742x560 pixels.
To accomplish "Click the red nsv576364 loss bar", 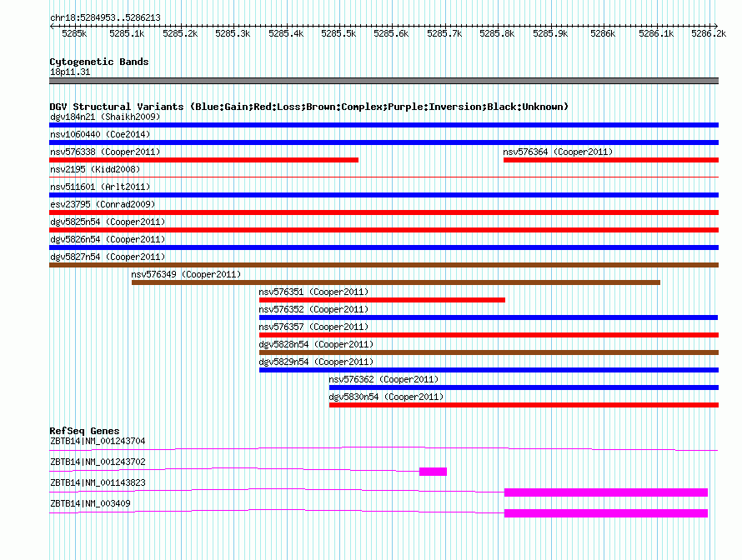I will click(611, 160).
